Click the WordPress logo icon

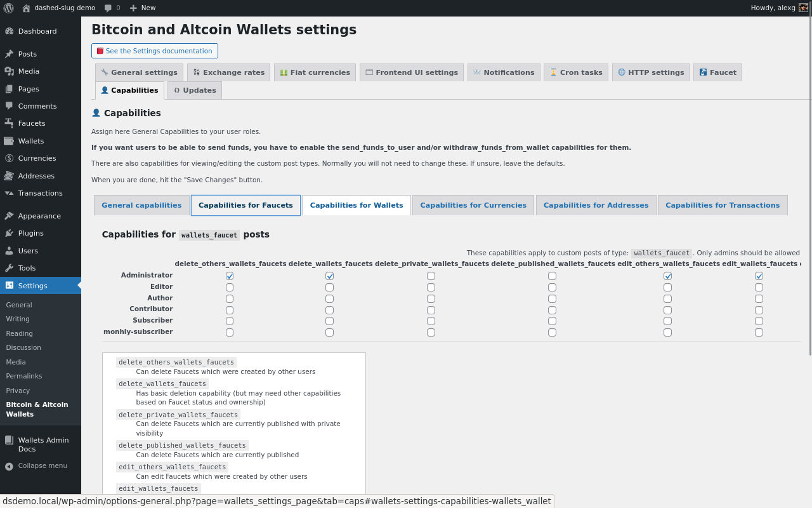tap(9, 8)
